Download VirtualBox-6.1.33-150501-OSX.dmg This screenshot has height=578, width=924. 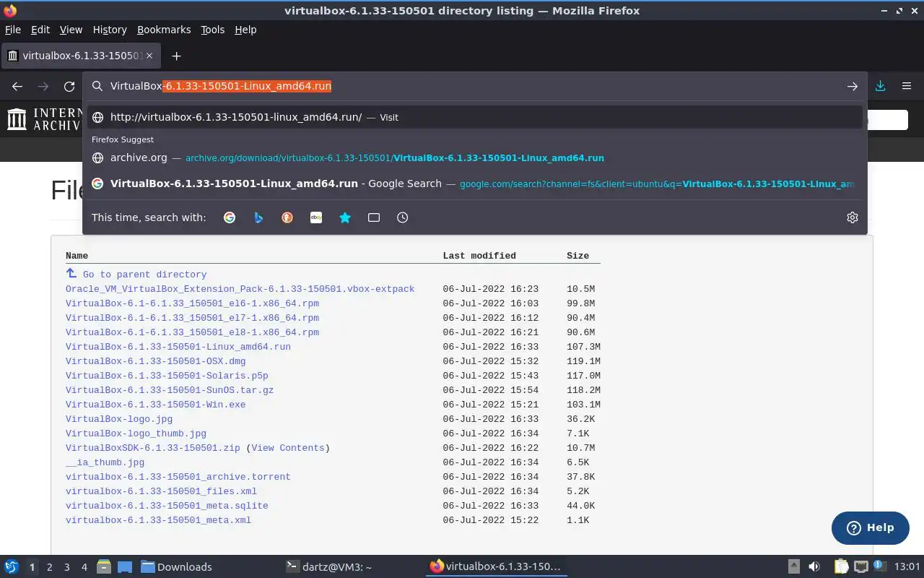pos(155,361)
